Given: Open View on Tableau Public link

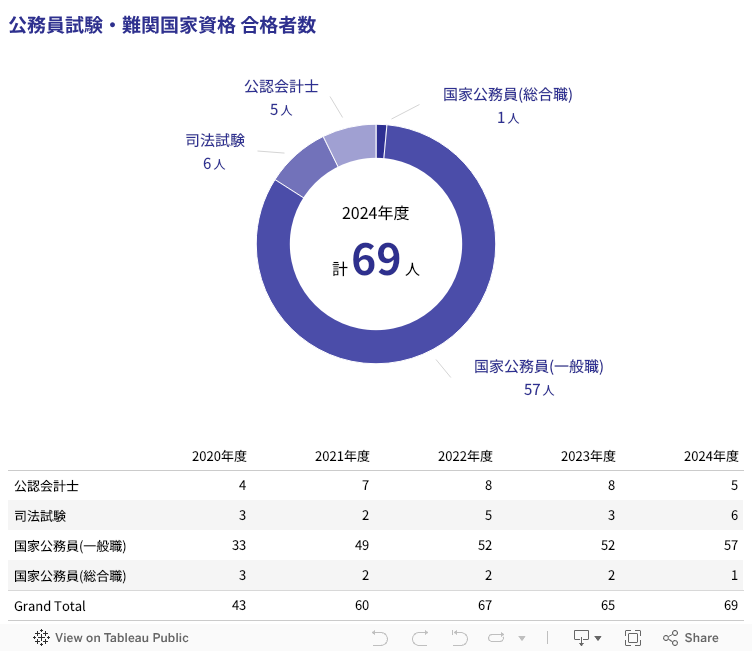Looking at the screenshot, I should click(x=121, y=637).
